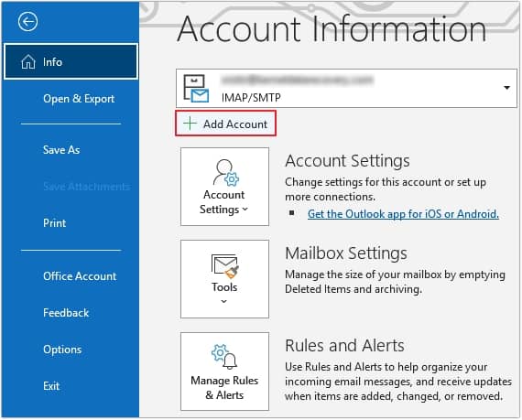The height and width of the screenshot is (420, 522).
Task: Click the Tools envelope-broom icon
Action: [x=225, y=266]
